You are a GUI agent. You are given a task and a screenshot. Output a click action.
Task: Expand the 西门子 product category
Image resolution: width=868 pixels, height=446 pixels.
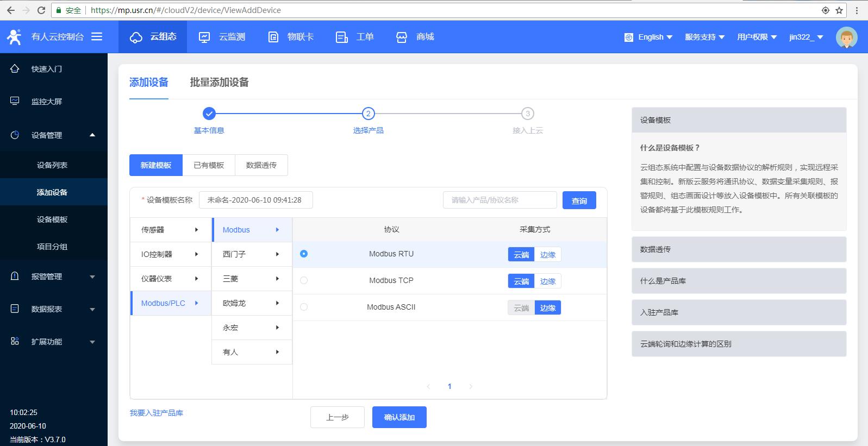pos(252,254)
